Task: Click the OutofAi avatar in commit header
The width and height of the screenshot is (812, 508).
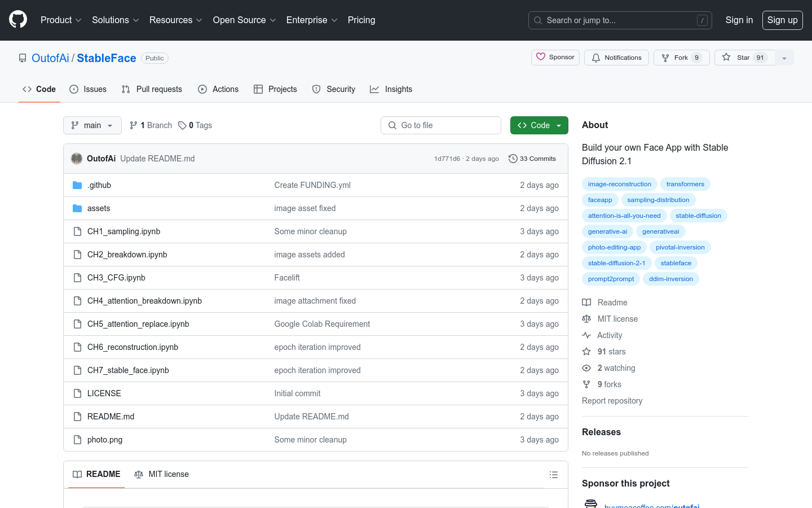Action: (x=77, y=159)
